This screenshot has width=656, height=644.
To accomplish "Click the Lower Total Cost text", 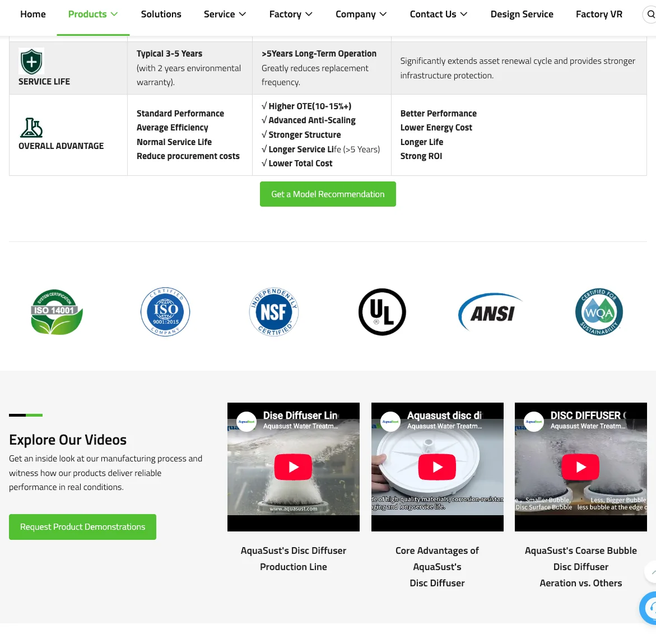I will 300,164.
